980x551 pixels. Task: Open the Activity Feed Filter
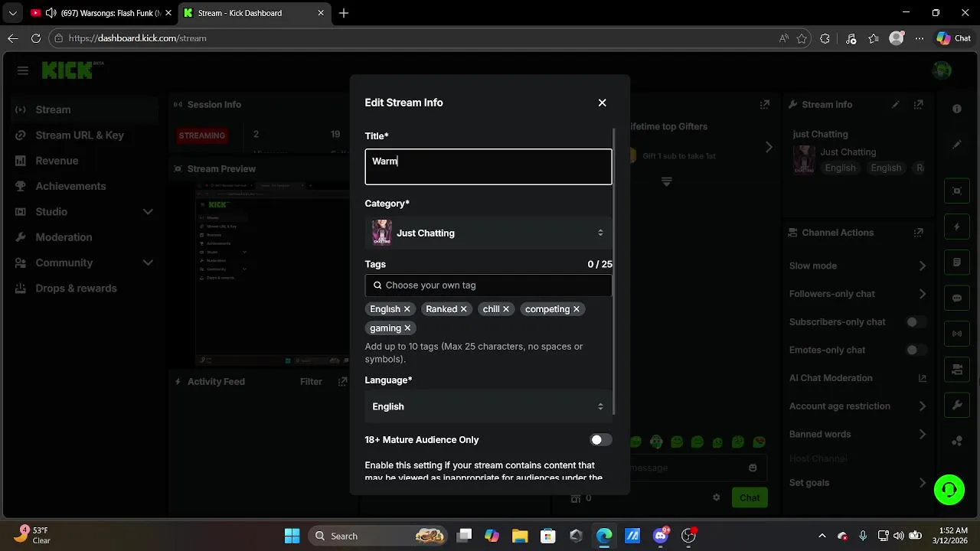pyautogui.click(x=311, y=382)
